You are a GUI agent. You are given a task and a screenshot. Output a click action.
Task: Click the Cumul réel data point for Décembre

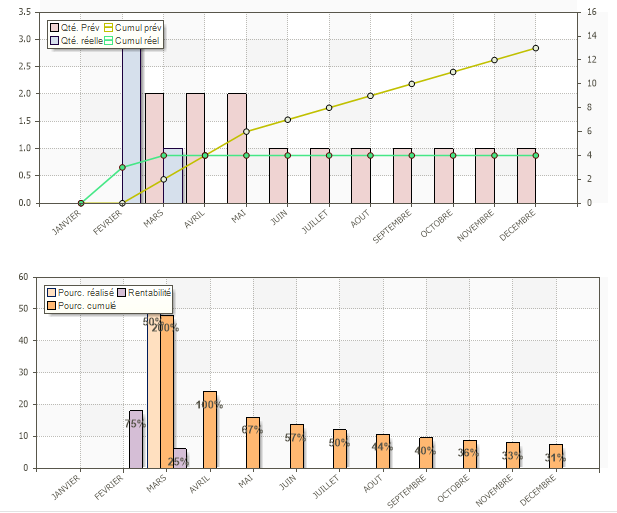536,155
